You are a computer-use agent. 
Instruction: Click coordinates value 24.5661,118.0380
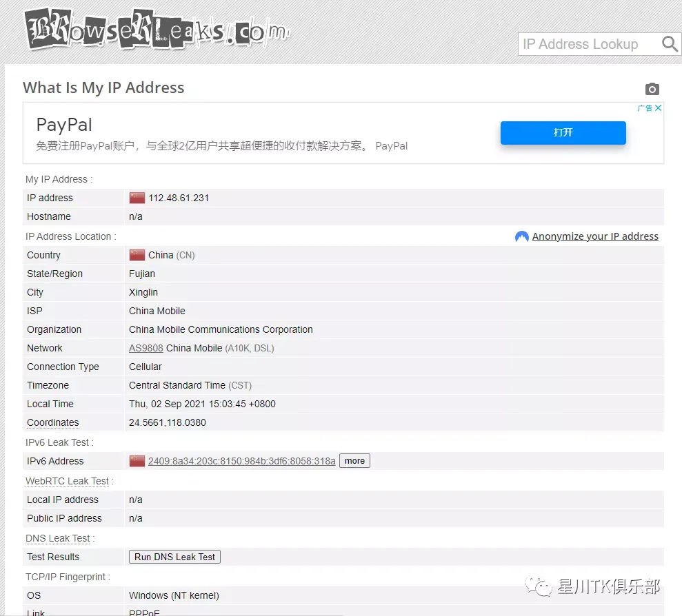point(168,422)
